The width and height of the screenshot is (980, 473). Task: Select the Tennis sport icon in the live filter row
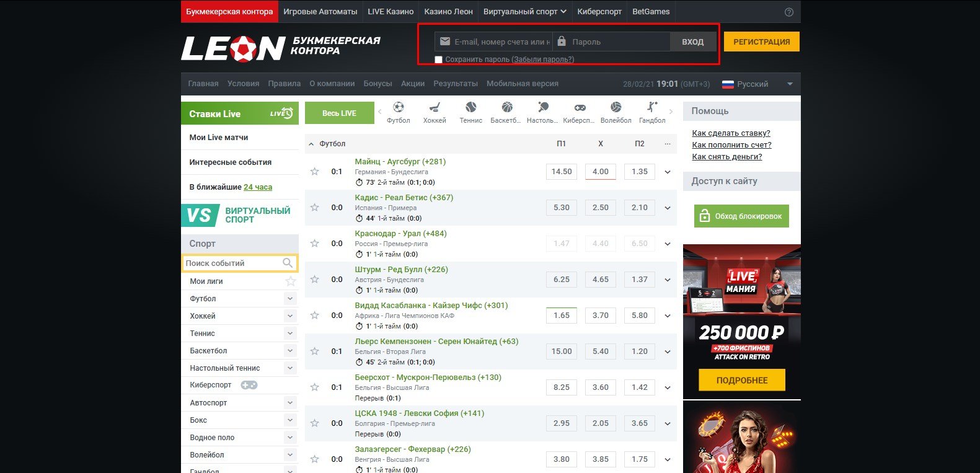(471, 107)
